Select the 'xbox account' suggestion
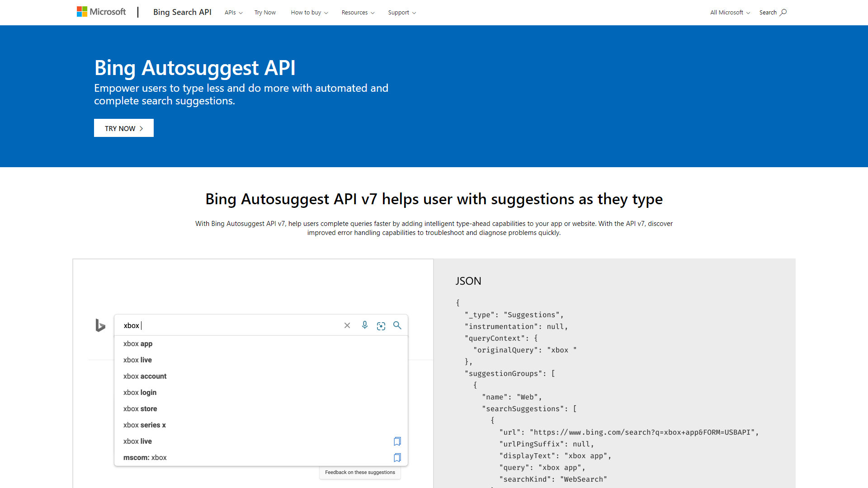Viewport: 868px width, 488px height. [x=261, y=376]
